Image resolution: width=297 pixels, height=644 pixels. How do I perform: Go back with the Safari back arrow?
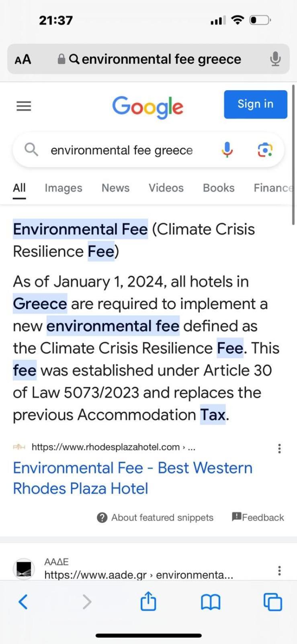coord(23,602)
